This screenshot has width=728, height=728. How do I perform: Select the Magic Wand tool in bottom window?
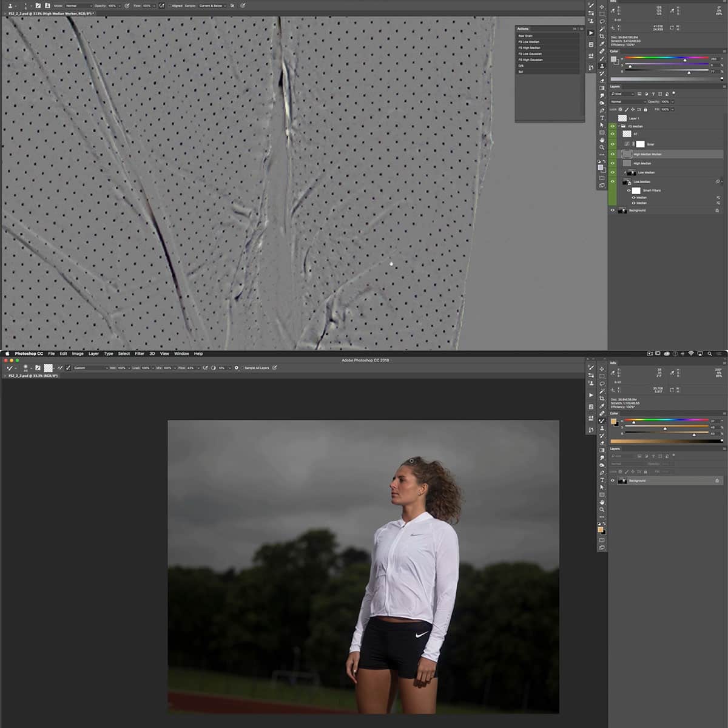(602, 391)
